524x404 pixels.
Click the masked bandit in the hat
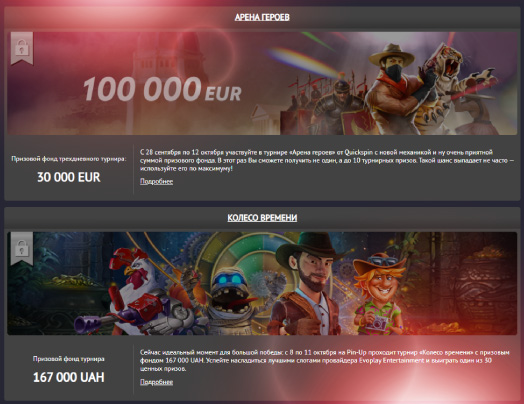pyautogui.click(x=391, y=90)
